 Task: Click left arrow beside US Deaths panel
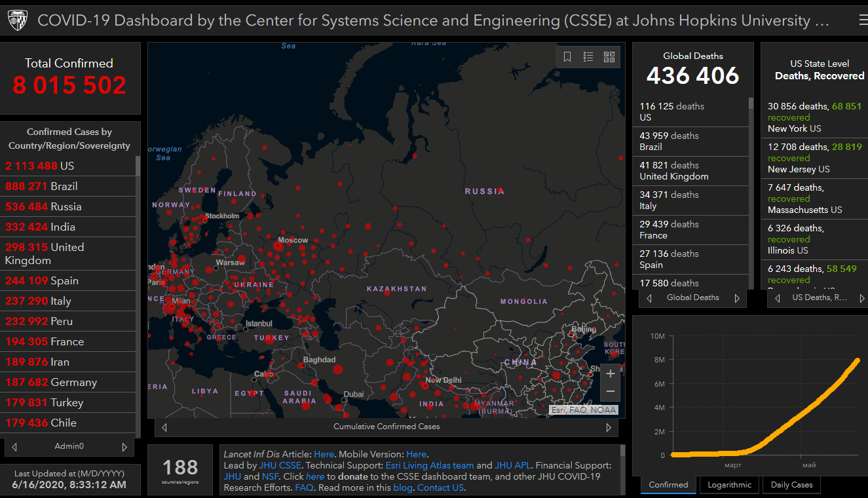778,298
